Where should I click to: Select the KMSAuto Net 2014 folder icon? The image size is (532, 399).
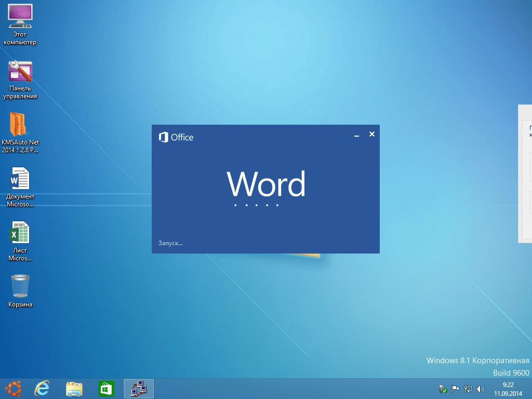[20, 132]
